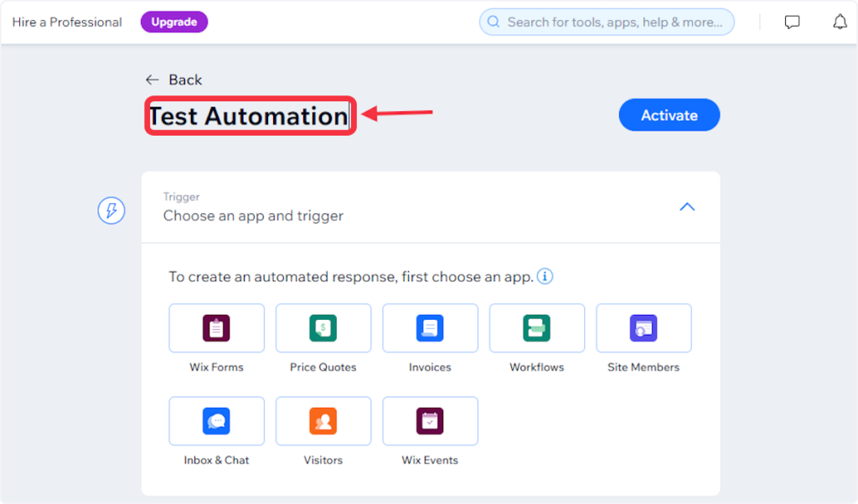Viewport: 858px width, 504px height.
Task: Choose the Wix Events app icon
Action: coord(430,421)
